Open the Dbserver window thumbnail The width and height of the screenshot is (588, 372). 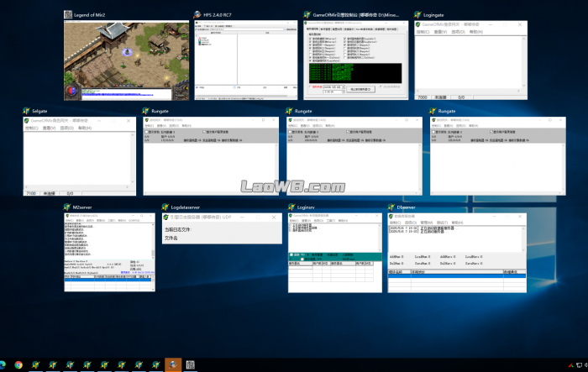[x=457, y=253]
